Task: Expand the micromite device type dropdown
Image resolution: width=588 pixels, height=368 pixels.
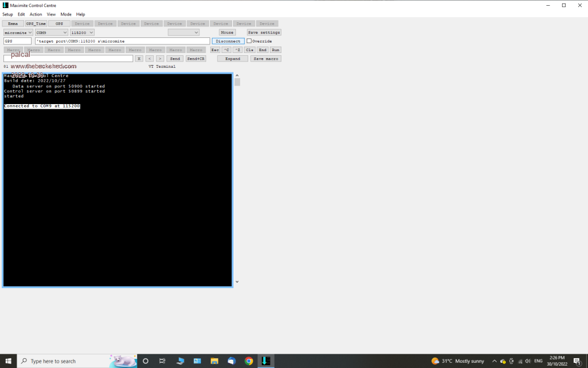Action: point(18,33)
